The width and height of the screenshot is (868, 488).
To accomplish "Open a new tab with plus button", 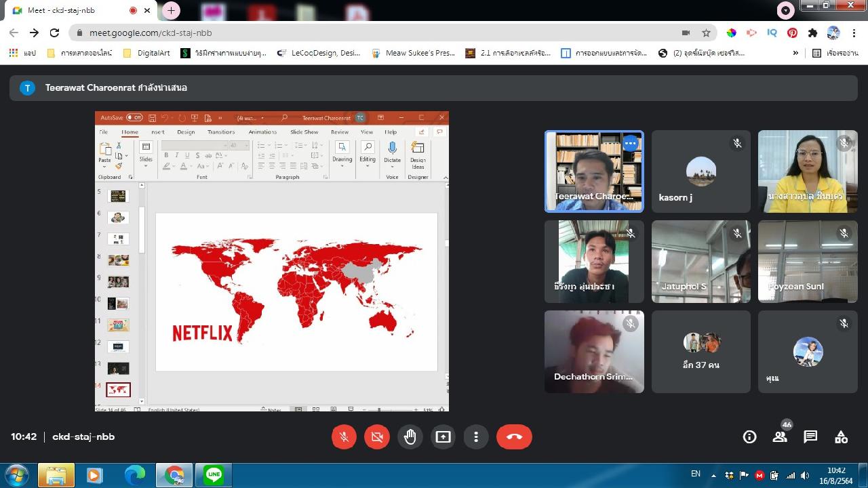I will [171, 10].
